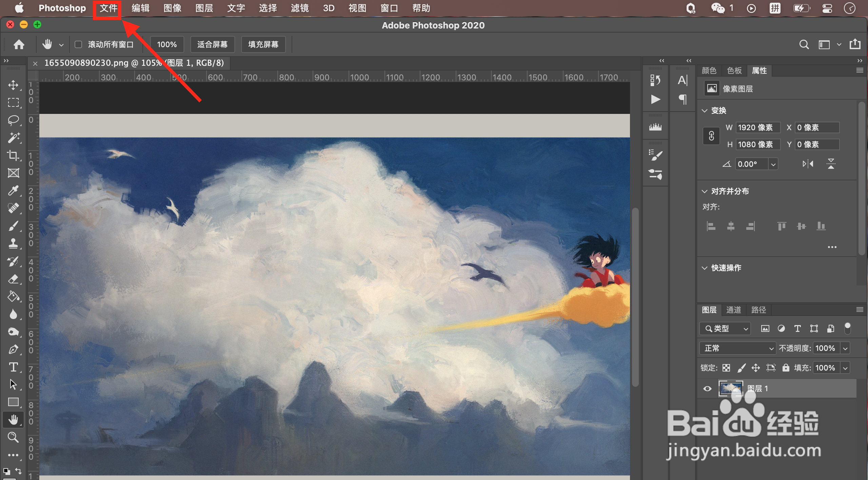The height and width of the screenshot is (480, 868).
Task: Open the 不透明度 opacity dropdown arrow
Action: (x=845, y=348)
